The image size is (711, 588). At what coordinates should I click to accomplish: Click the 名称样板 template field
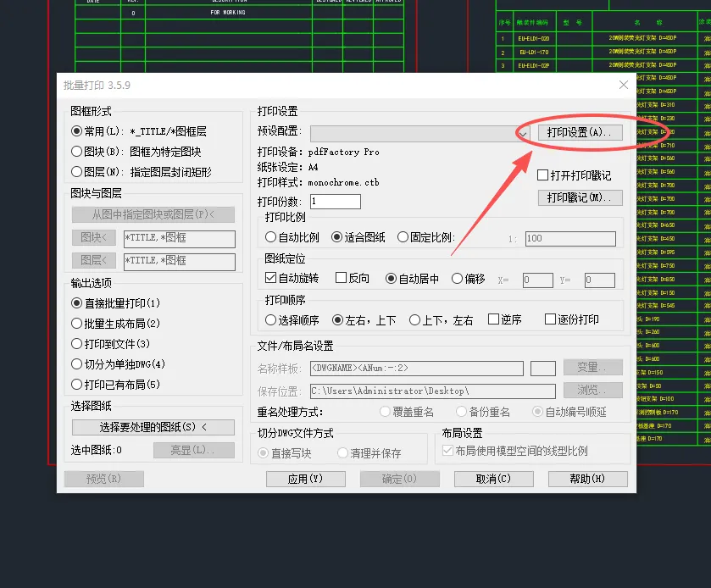(x=417, y=368)
